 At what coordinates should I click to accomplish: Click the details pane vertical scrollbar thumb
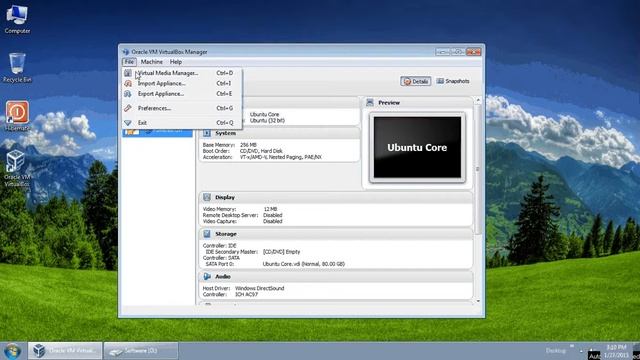478,169
